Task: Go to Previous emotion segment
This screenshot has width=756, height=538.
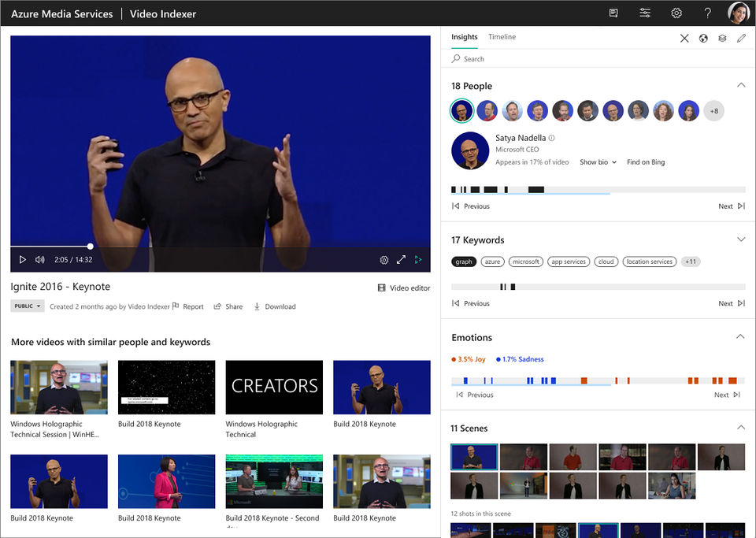Action: (474, 395)
